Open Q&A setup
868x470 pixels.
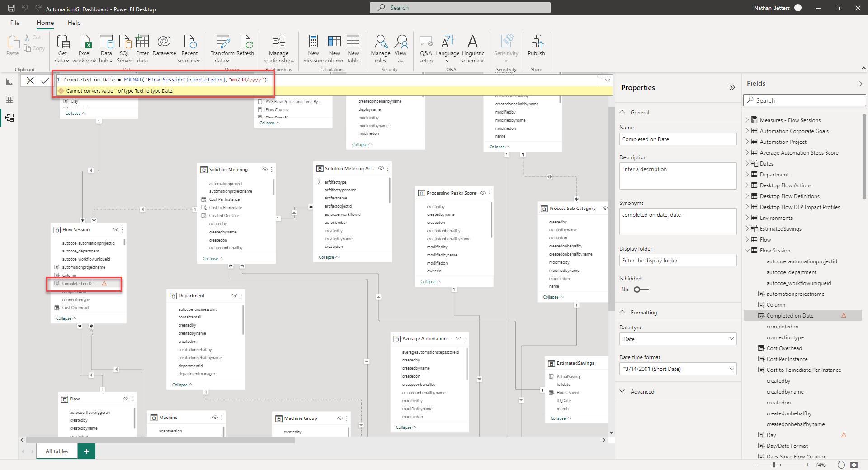(425, 47)
